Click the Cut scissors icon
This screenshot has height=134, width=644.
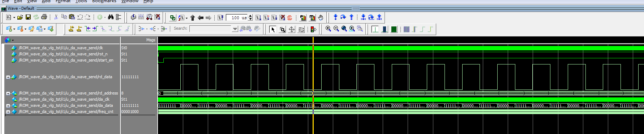pos(56,17)
